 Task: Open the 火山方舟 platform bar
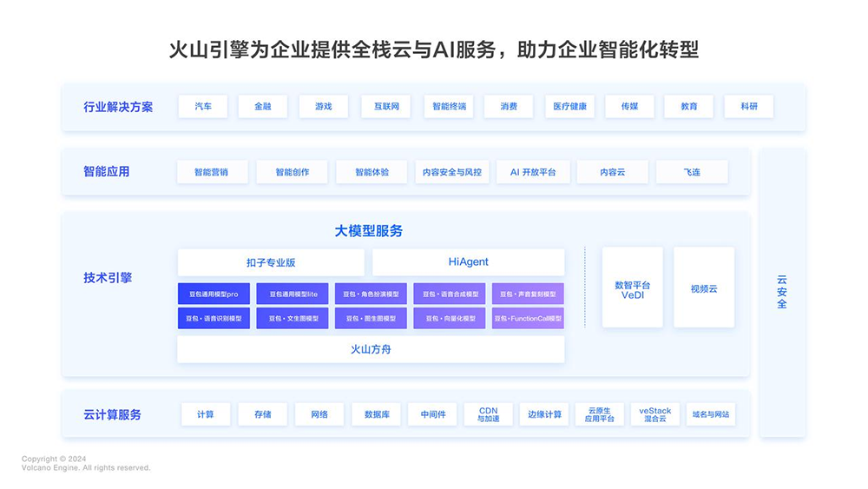coord(371,349)
